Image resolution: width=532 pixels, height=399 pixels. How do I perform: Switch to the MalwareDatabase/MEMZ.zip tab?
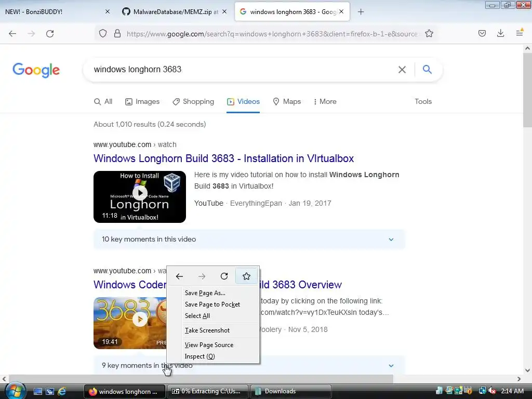tap(174, 11)
